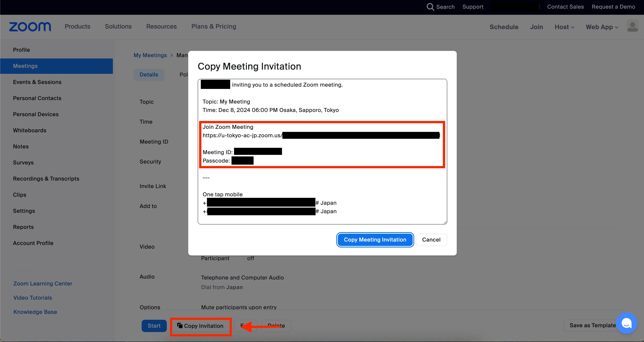Visit the Zoom Learning Center link
The image size is (644, 342).
(43, 284)
